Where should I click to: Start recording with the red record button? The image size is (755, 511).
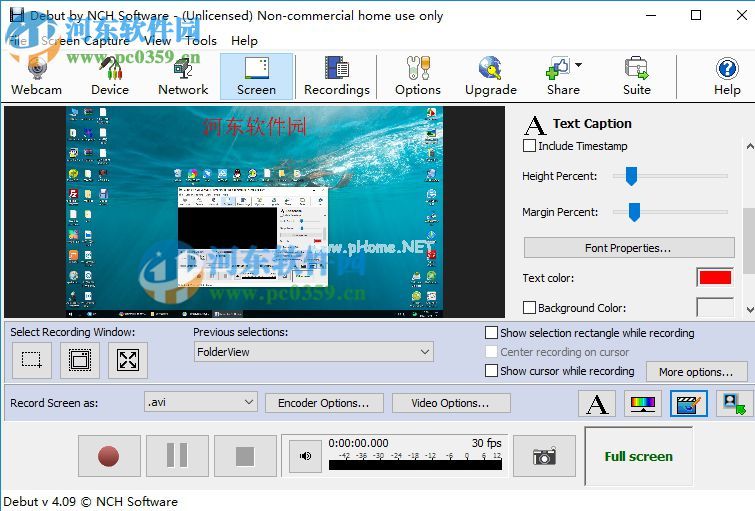[x=109, y=456]
